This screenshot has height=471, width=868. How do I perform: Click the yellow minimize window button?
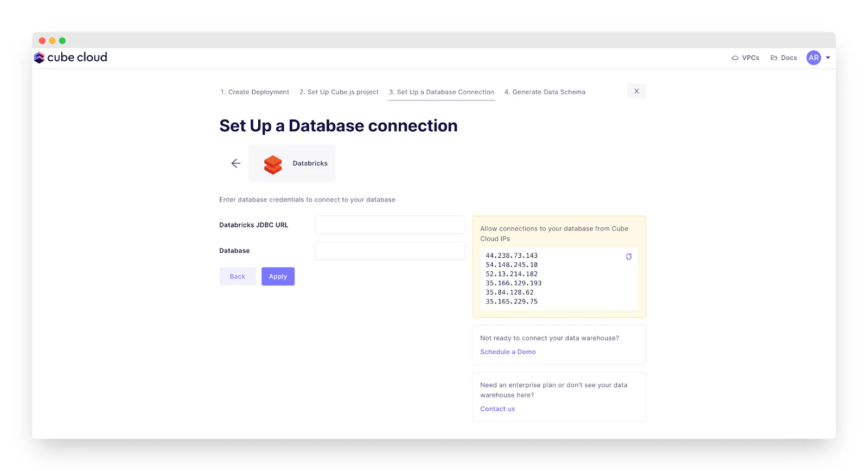click(x=52, y=41)
